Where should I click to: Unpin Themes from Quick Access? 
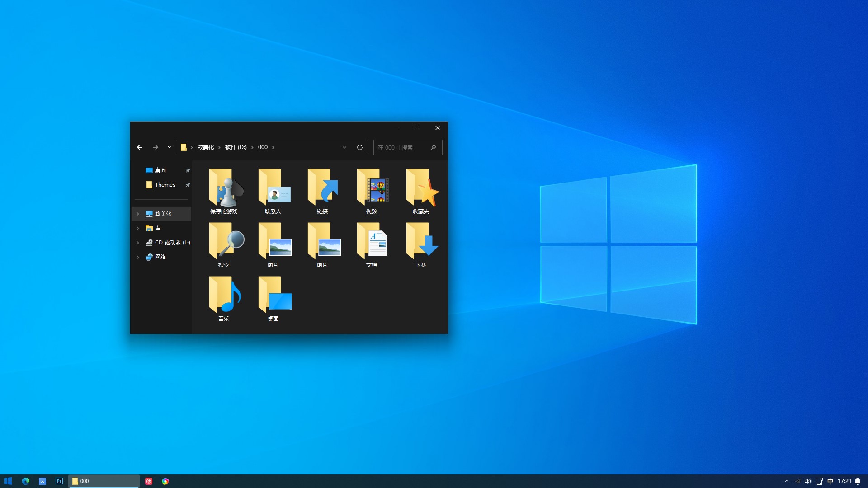188,184
